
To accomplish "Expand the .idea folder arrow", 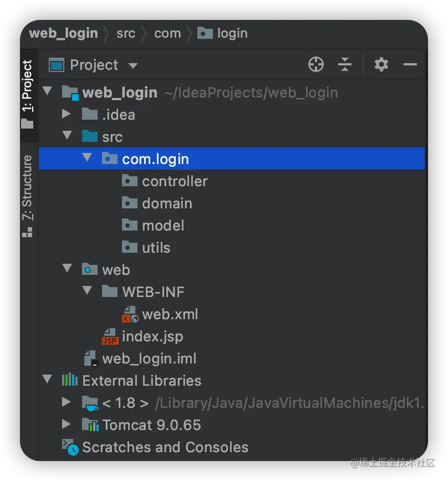I will coord(67,114).
